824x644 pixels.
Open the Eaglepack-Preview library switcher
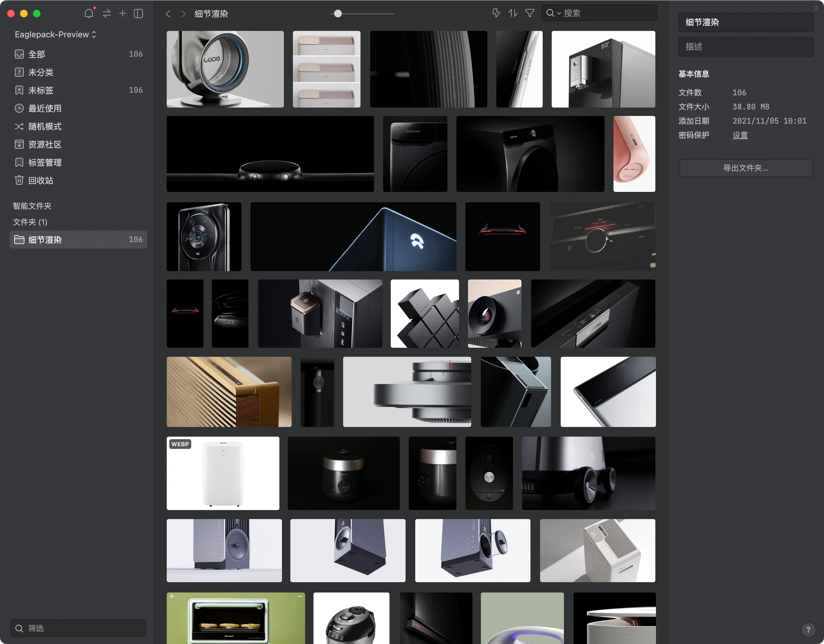pyautogui.click(x=55, y=34)
